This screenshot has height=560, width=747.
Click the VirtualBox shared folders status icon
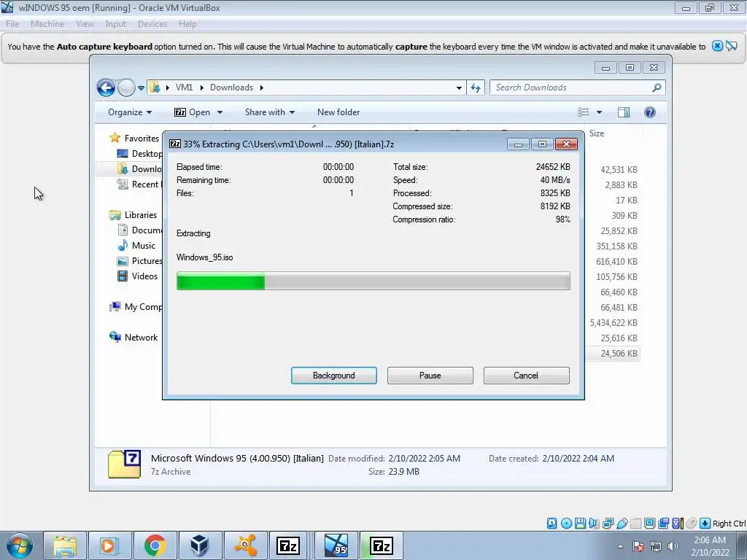[x=635, y=524]
